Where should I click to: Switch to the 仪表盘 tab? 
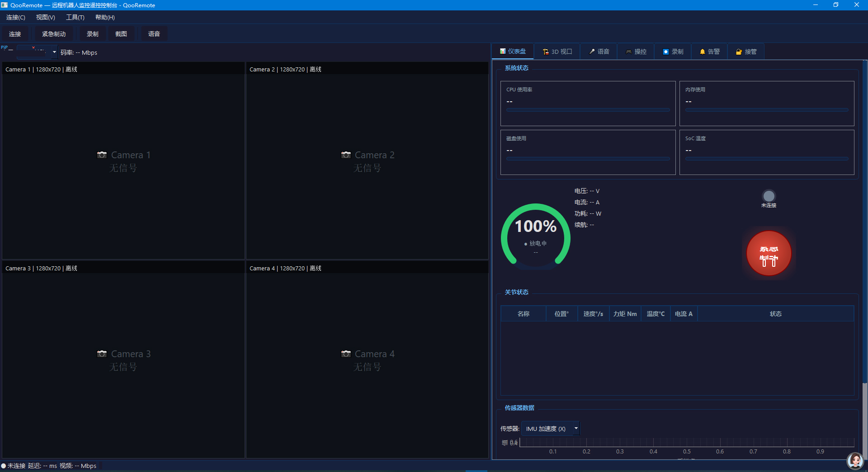513,52
